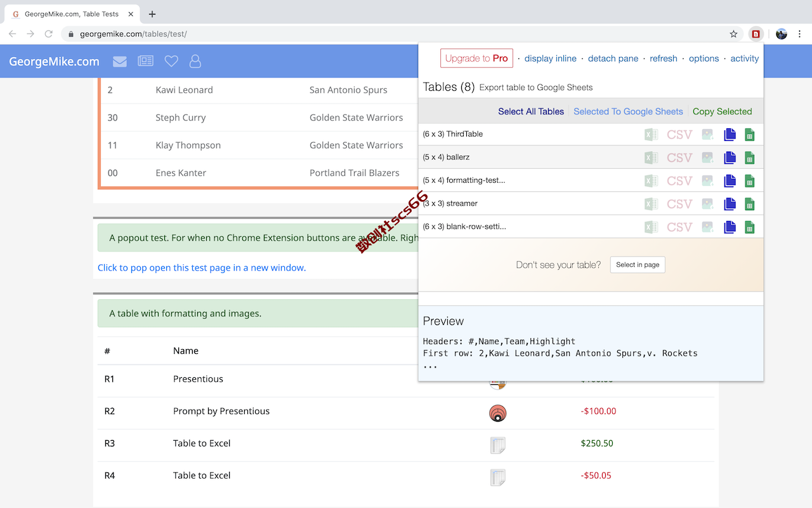
Task: Open ballerz table in Google Sheets
Action: tap(749, 157)
